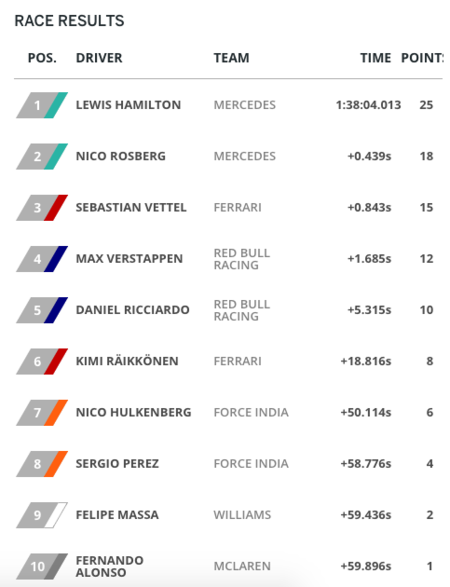
Task: Click the RACE RESULTS heading
Action: click(x=69, y=21)
